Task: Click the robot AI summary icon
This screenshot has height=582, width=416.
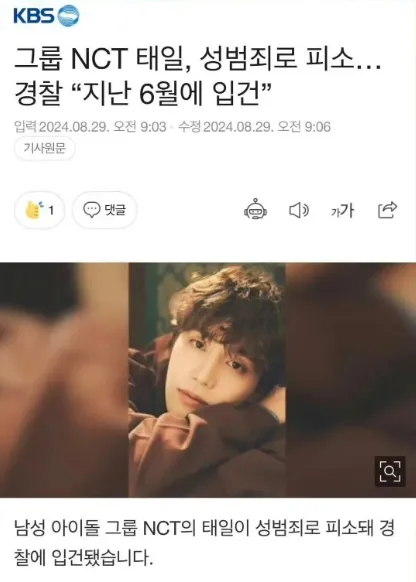Action: click(x=255, y=210)
